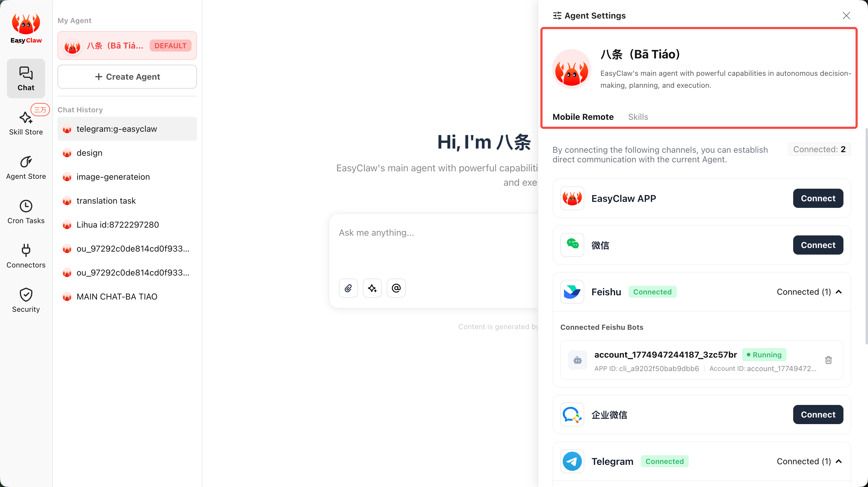The width and height of the screenshot is (868, 487).
Task: Click the EasyClaw APP channel icon
Action: [x=572, y=198]
